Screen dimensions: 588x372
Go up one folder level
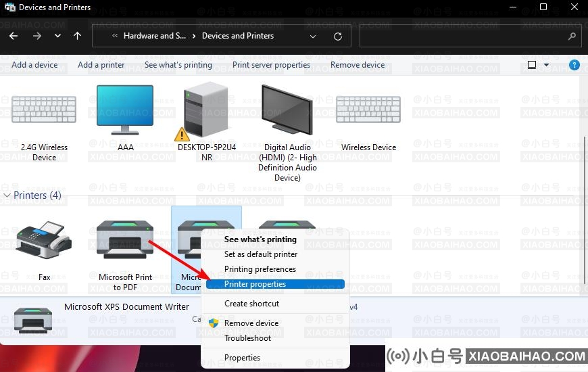click(77, 36)
